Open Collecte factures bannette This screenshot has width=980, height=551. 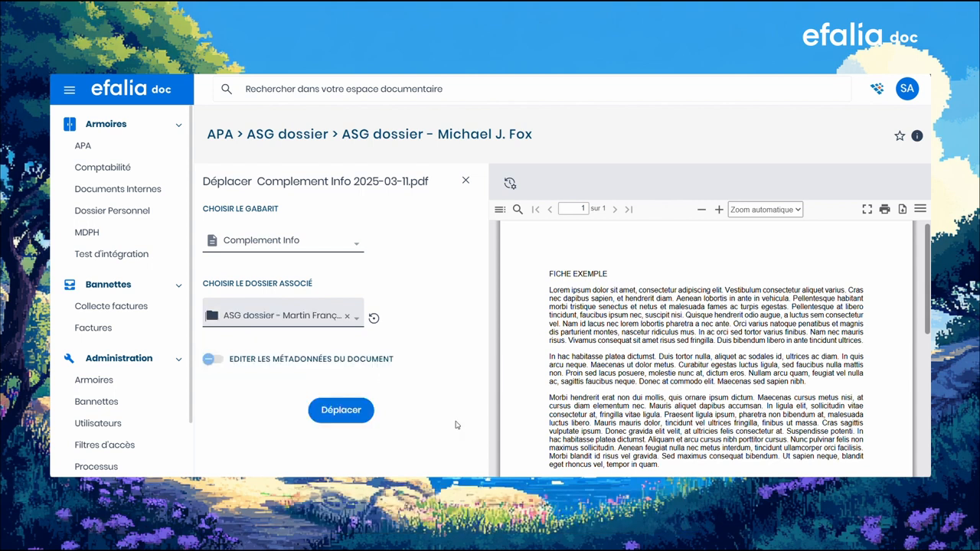(111, 306)
